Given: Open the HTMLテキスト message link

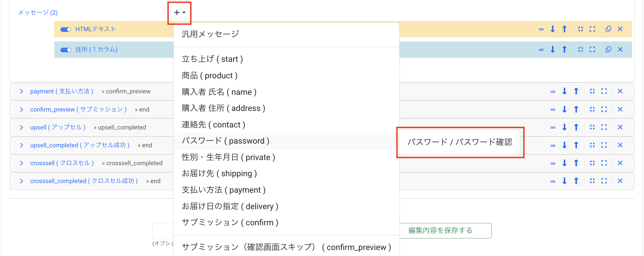Looking at the screenshot, I should (95, 29).
